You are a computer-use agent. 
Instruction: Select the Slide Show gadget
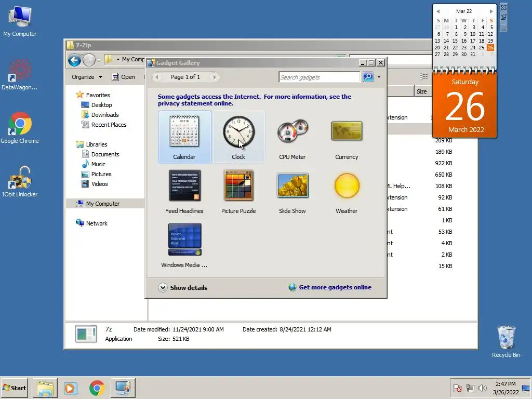tap(292, 191)
